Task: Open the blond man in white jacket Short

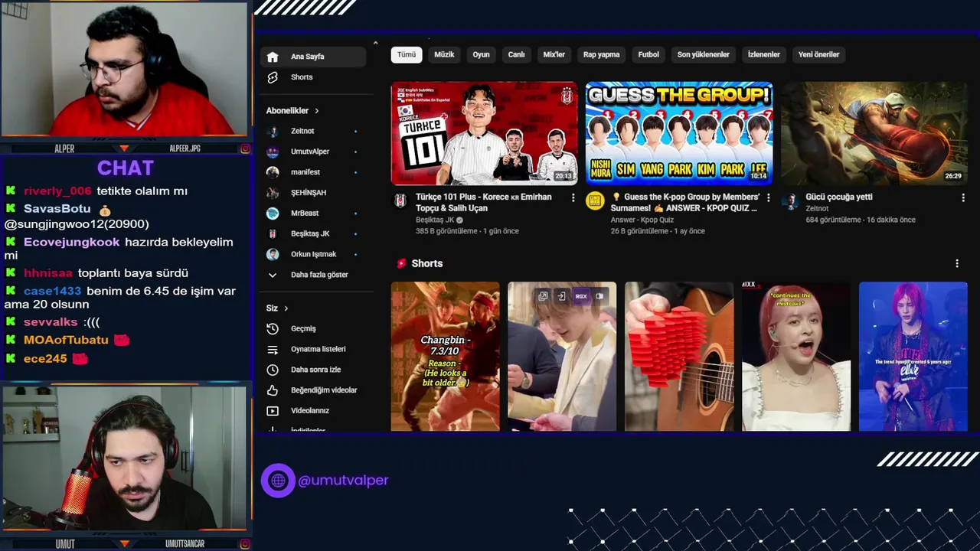Action: [562, 357]
